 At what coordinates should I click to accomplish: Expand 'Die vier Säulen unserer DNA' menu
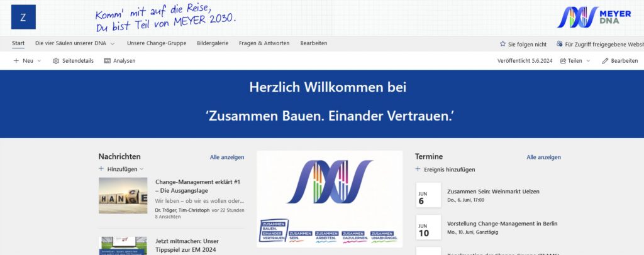point(113,44)
